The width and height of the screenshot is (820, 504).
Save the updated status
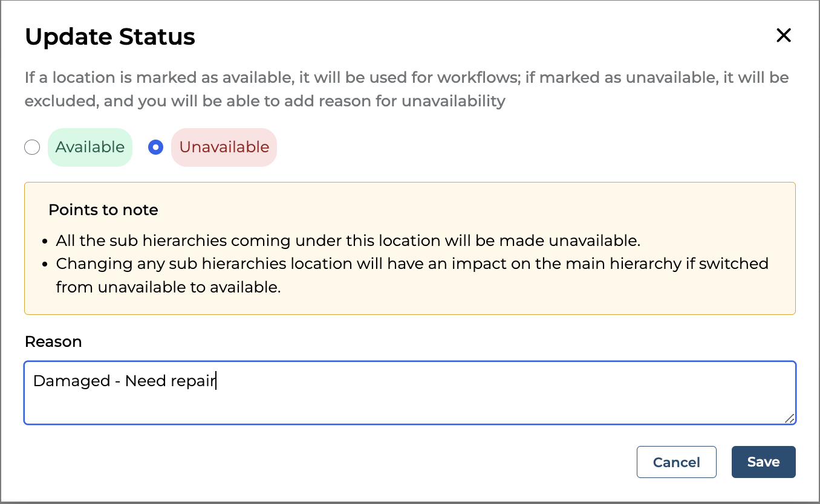tap(763, 462)
